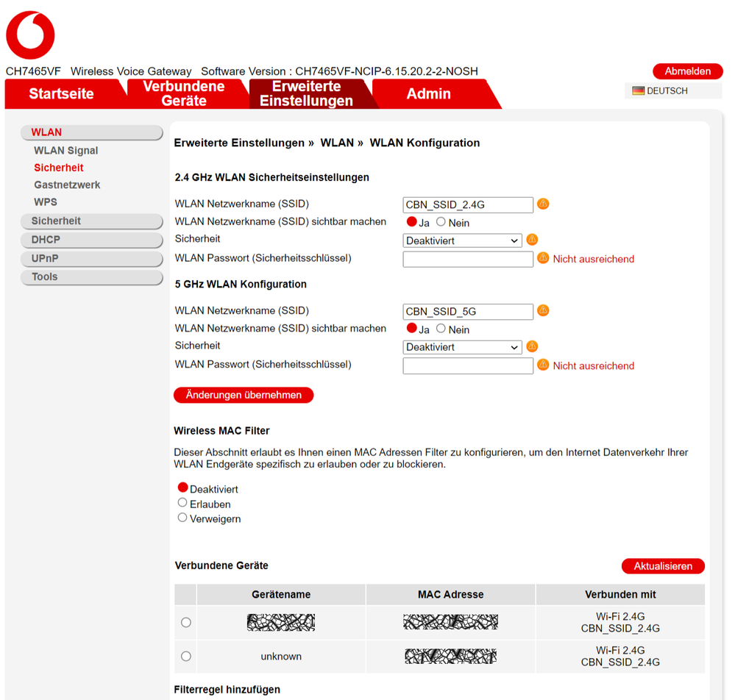Open the red Sicherheit WLAN submenu item
The width and height of the screenshot is (735, 700).
[59, 168]
